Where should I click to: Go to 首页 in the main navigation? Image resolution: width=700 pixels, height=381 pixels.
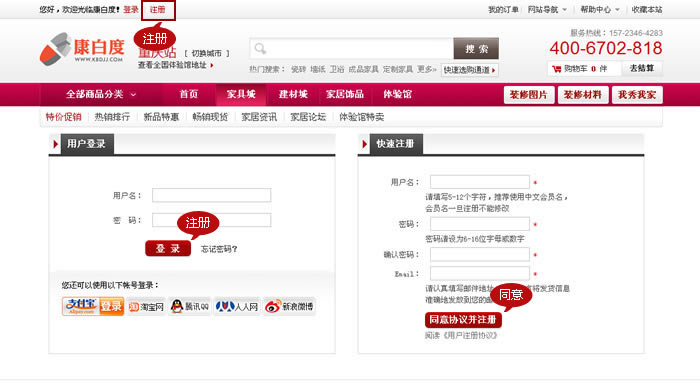click(188, 94)
